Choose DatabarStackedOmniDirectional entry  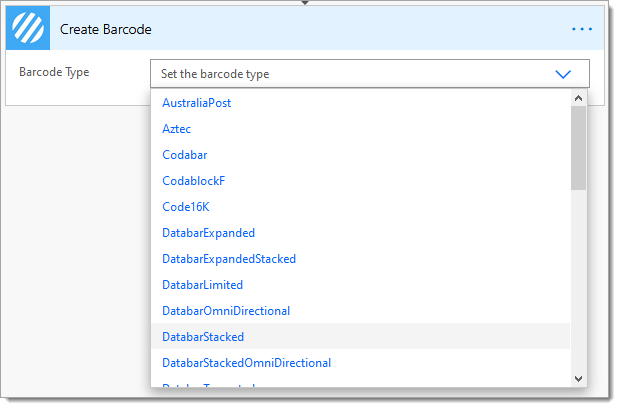click(247, 363)
